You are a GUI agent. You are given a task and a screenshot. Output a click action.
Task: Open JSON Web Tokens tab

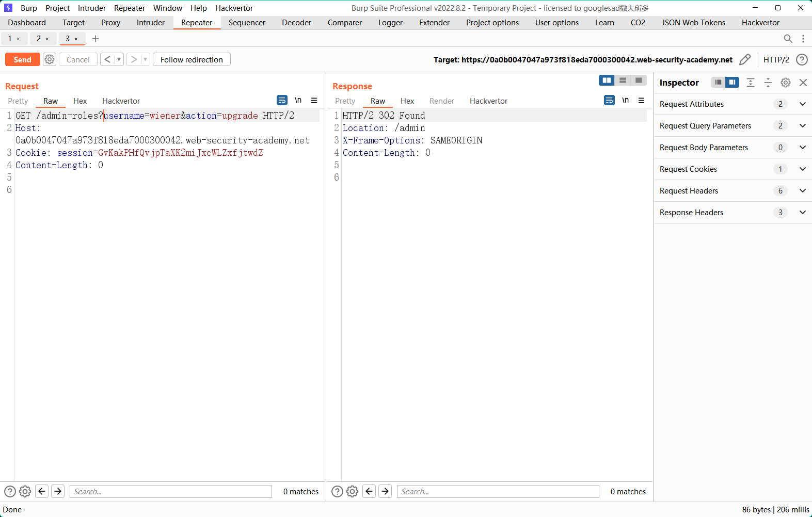[x=694, y=23]
